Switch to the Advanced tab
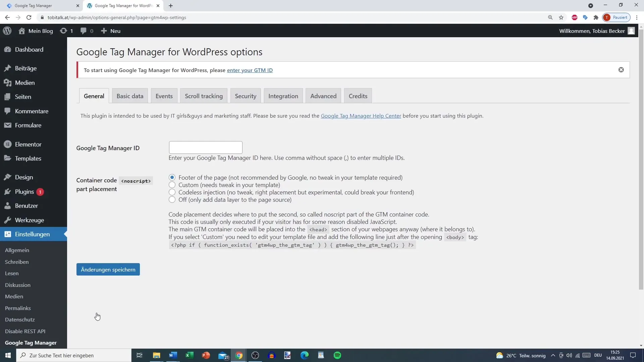The height and width of the screenshot is (362, 644). click(323, 96)
